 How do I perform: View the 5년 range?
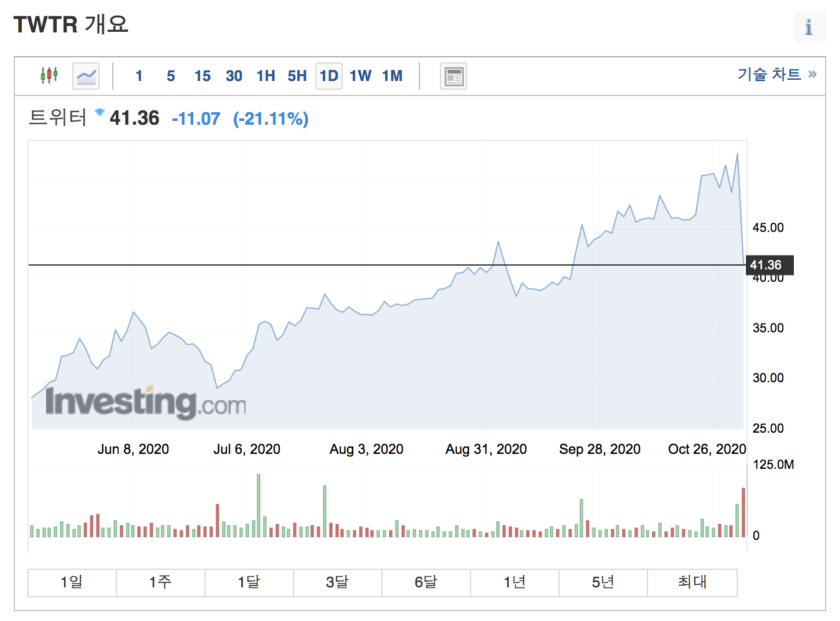click(x=603, y=582)
